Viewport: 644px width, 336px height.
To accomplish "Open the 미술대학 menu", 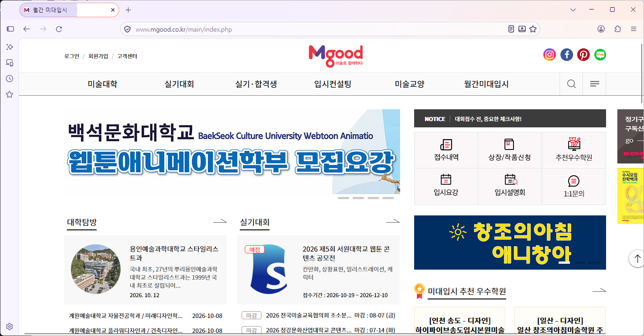I will [103, 84].
